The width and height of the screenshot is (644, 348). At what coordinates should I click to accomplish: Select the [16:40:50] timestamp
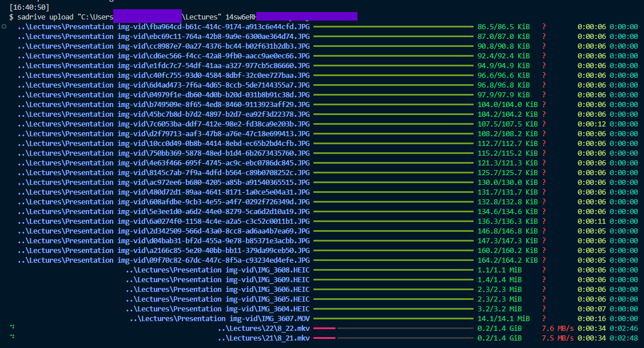[x=29, y=7]
